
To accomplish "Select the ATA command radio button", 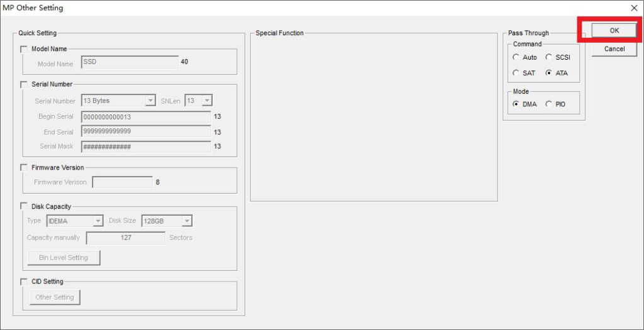I will click(549, 73).
